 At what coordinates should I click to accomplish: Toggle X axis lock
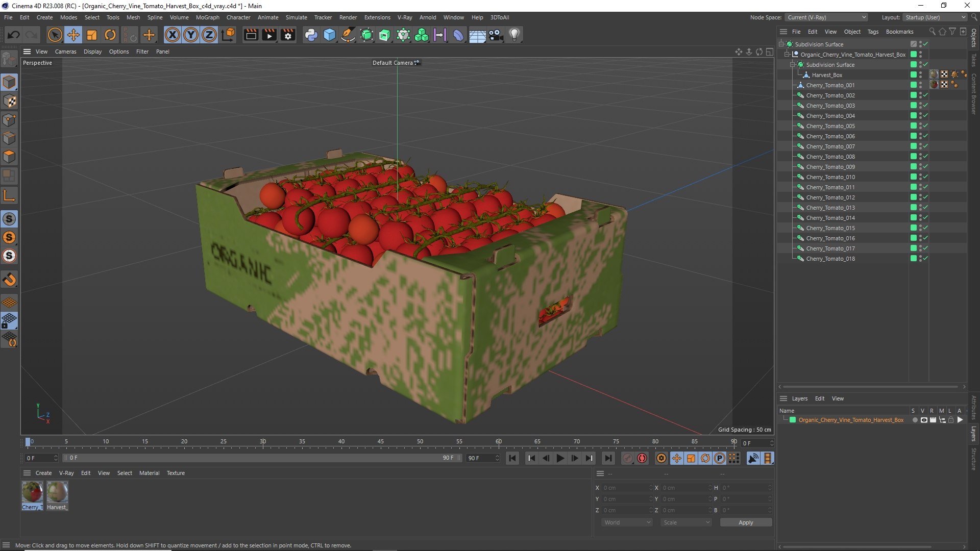click(173, 35)
